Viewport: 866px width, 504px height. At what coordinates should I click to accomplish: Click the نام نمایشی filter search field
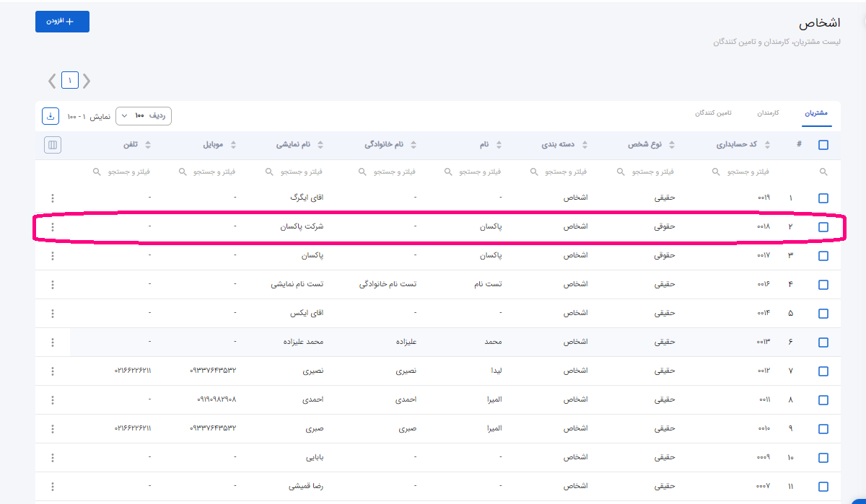[x=296, y=172]
